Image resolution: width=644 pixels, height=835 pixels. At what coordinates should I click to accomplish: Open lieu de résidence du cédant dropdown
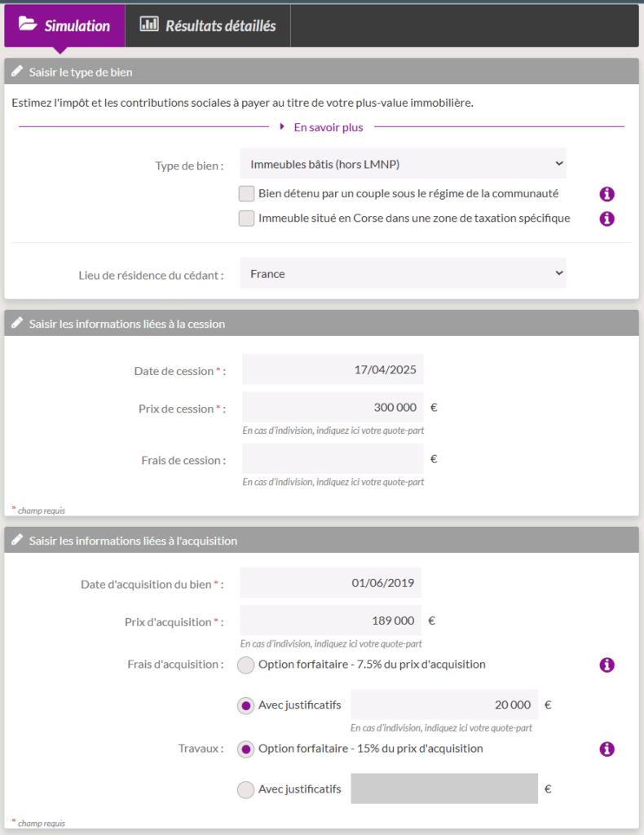(403, 274)
